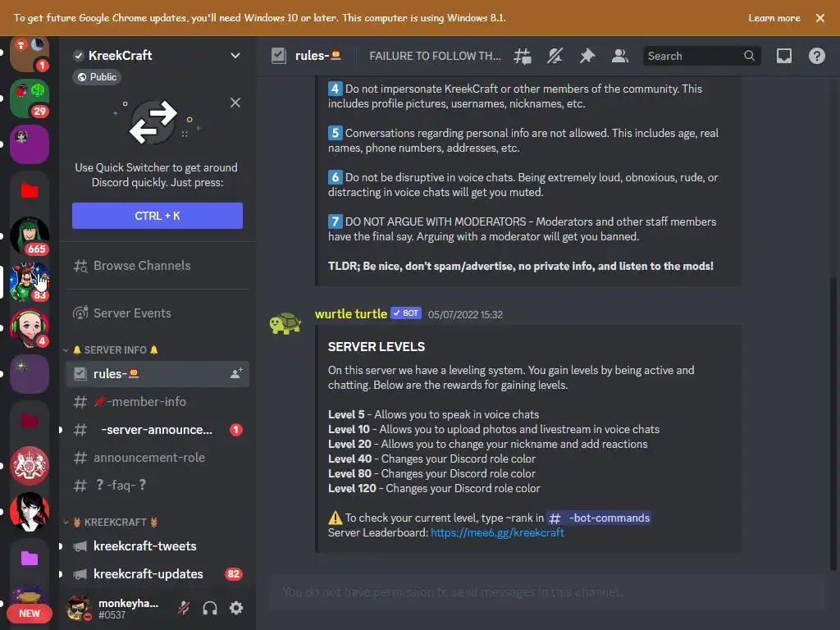
Task: Toggle notification settings bell icon
Action: click(x=555, y=56)
